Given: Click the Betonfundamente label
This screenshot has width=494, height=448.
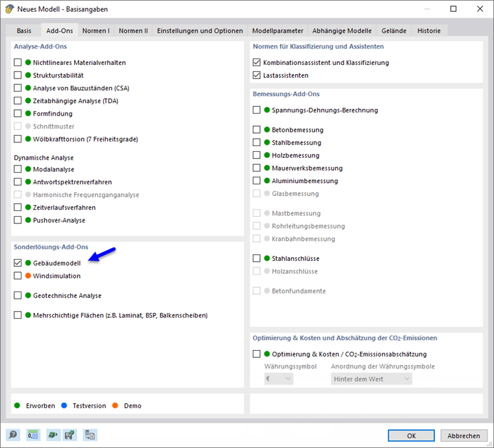Looking at the screenshot, I should click(298, 291).
